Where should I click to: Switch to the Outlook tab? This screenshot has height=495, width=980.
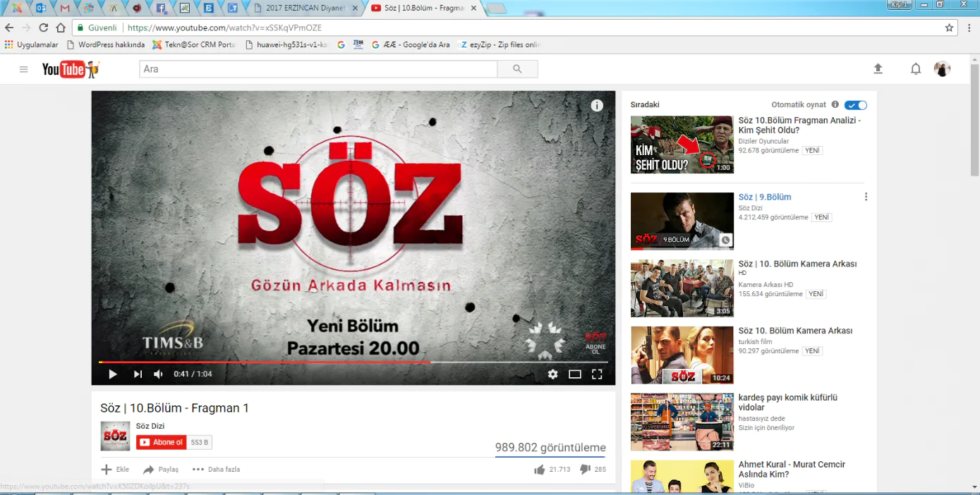(41, 8)
